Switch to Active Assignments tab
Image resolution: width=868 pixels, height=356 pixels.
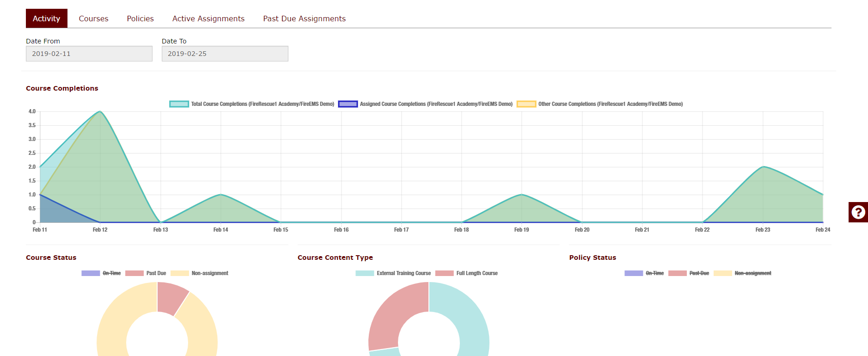pos(208,18)
